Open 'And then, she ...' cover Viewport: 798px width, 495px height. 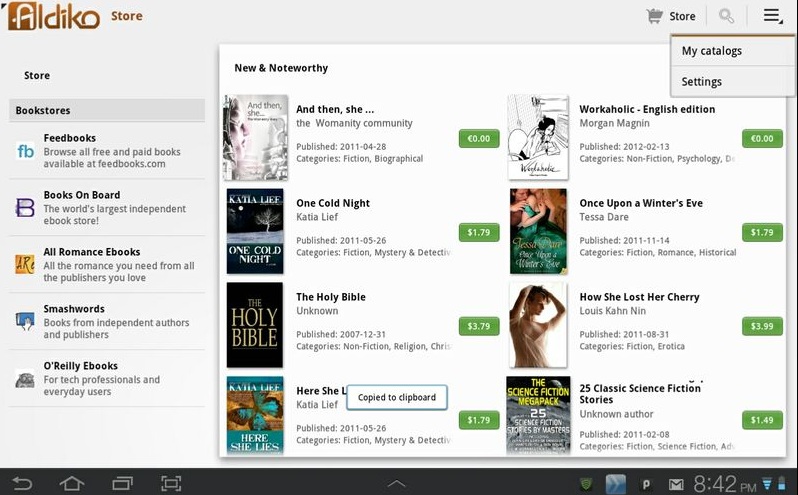[255, 137]
